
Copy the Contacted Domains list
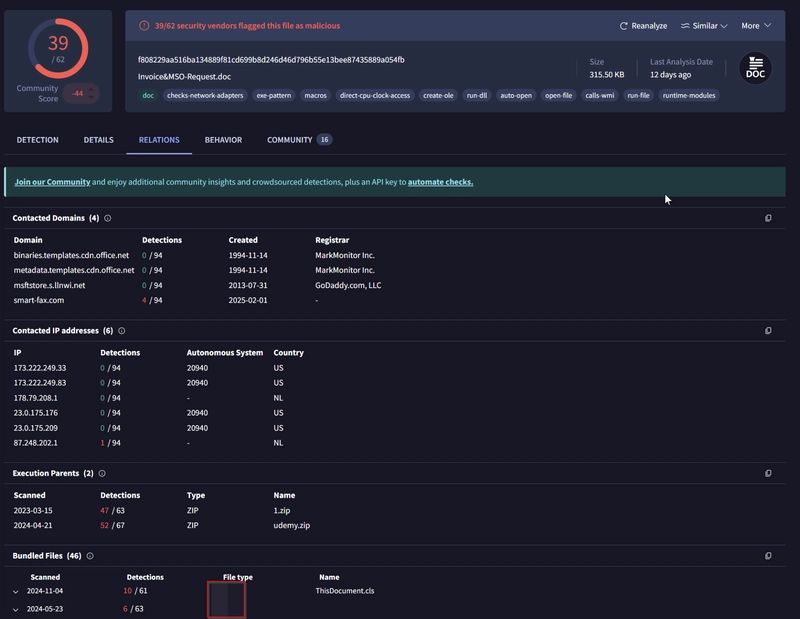(768, 218)
